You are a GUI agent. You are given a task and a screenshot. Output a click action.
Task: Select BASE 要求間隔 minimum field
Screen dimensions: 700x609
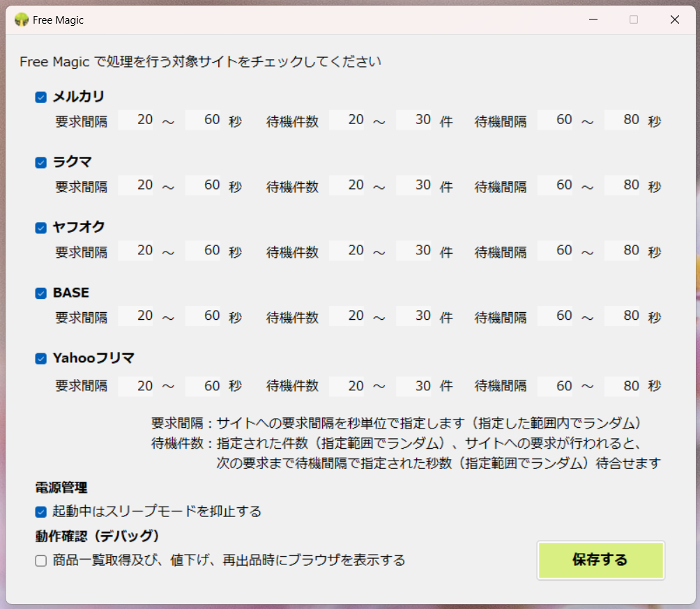point(137,316)
